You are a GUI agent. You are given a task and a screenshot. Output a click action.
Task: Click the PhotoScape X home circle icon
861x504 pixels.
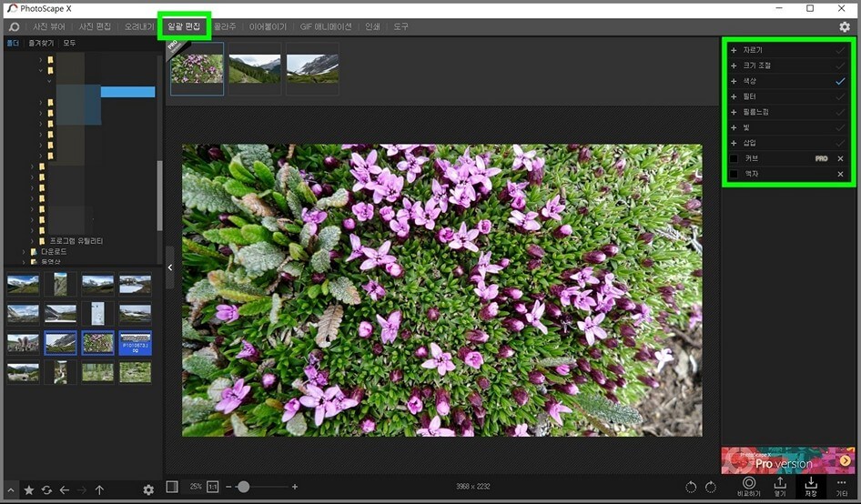click(x=14, y=27)
